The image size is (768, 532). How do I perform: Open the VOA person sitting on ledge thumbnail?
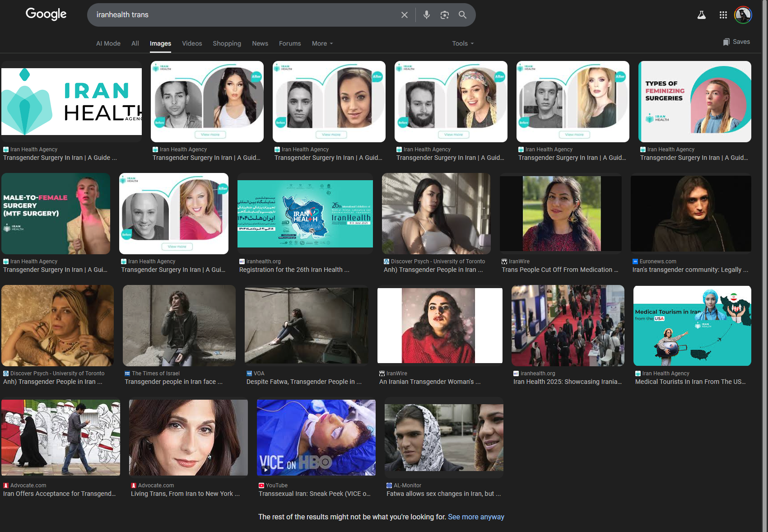click(x=307, y=326)
